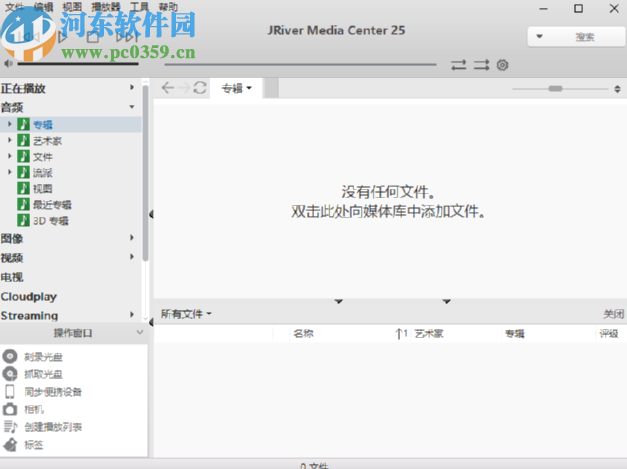The width and height of the screenshot is (627, 469).
Task: Open the 所有文件 dropdown
Action: coord(186,314)
